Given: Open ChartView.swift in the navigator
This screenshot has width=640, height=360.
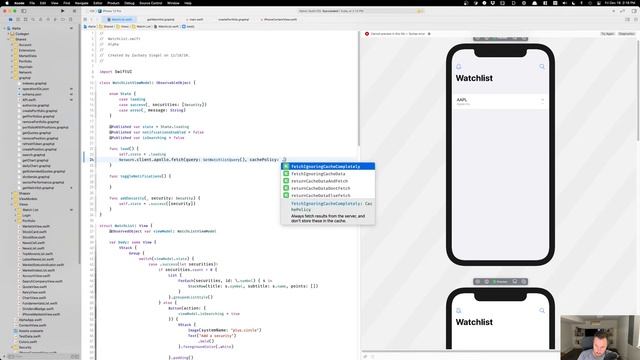Looking at the screenshot, I should (33, 298).
